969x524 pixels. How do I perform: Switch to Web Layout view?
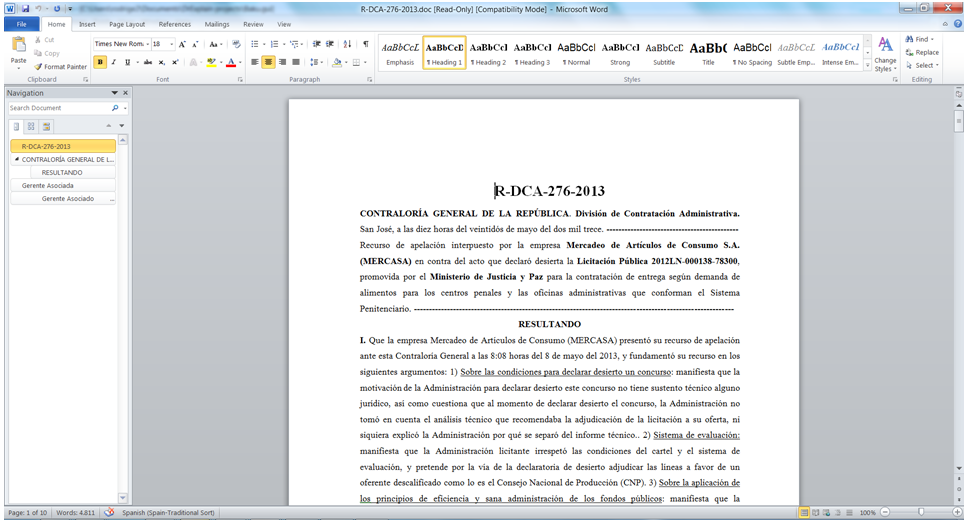[x=827, y=512]
